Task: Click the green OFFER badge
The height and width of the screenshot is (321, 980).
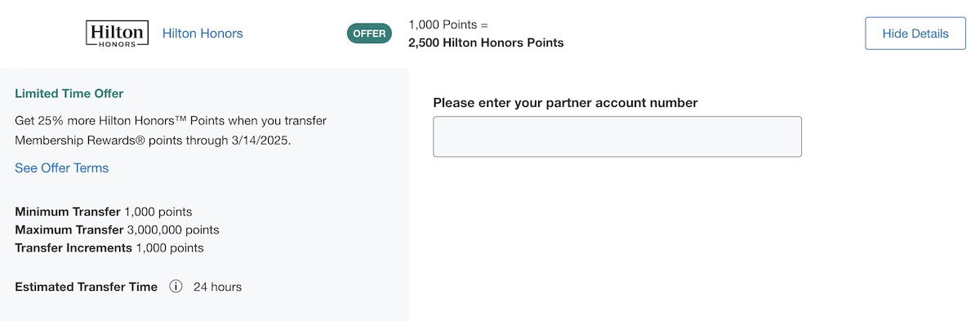Action: pos(369,33)
